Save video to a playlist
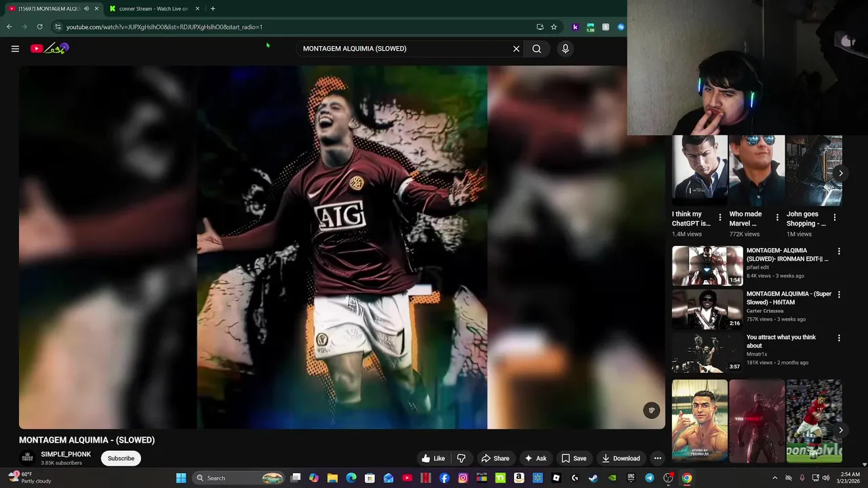Viewport: 868px width, 488px height. (574, 458)
